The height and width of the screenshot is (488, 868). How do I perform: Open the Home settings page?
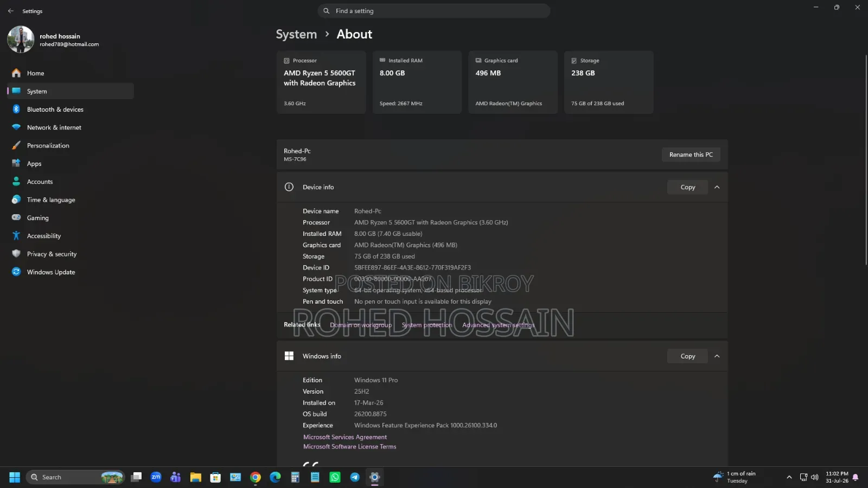(x=71, y=73)
